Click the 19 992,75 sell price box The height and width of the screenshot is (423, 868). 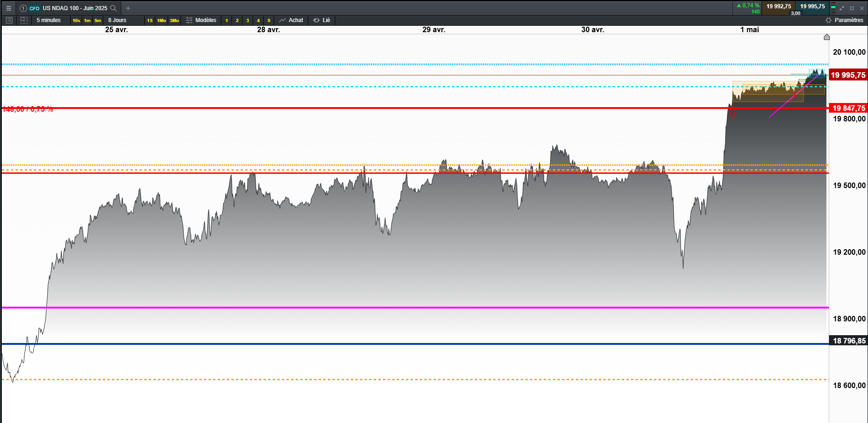(778, 6)
